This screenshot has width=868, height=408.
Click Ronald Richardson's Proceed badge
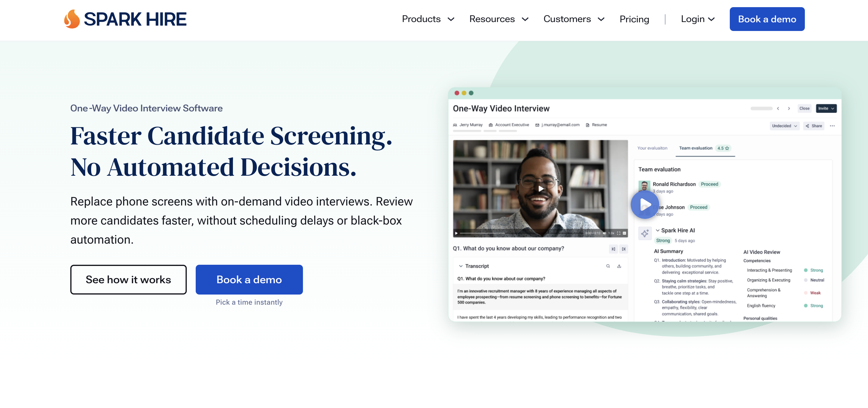(709, 184)
